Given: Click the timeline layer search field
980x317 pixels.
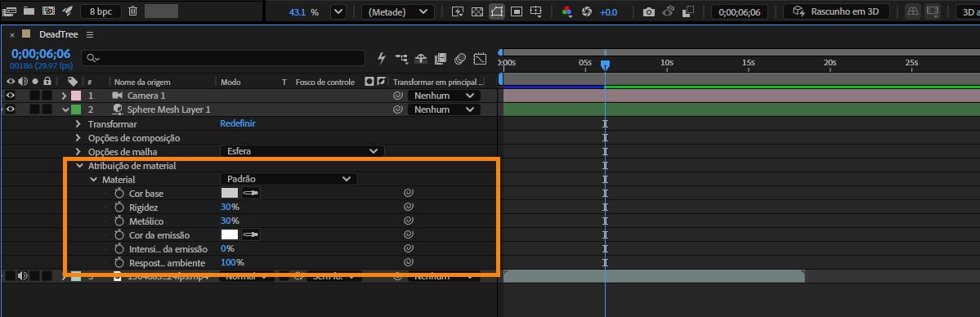Looking at the screenshot, I should [x=223, y=58].
